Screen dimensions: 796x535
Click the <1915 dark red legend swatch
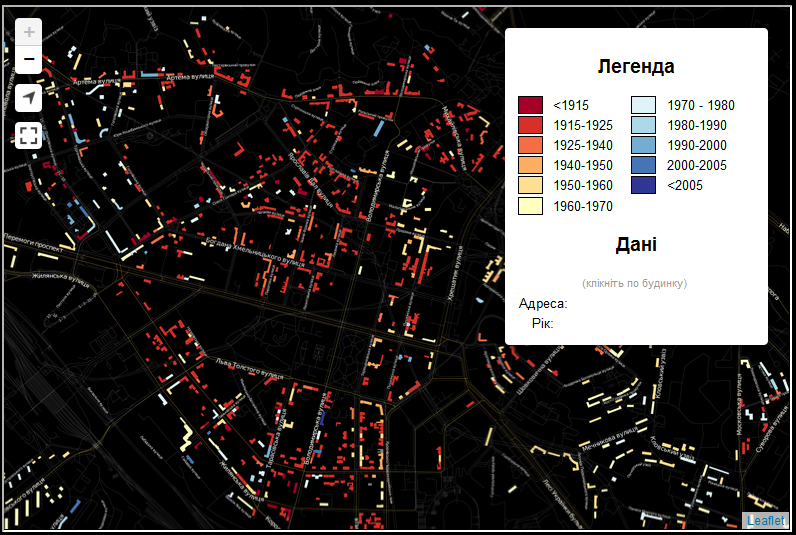[530, 105]
